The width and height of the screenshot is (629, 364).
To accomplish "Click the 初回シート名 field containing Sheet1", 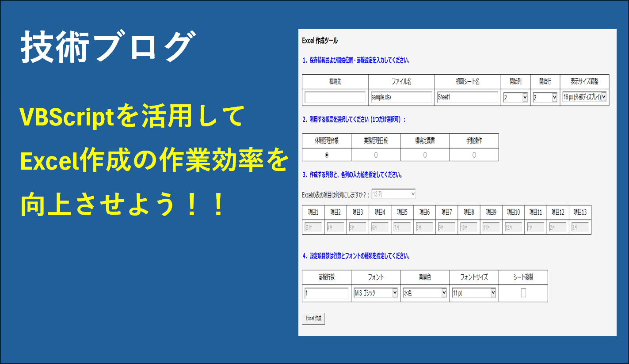I will 467,98.
